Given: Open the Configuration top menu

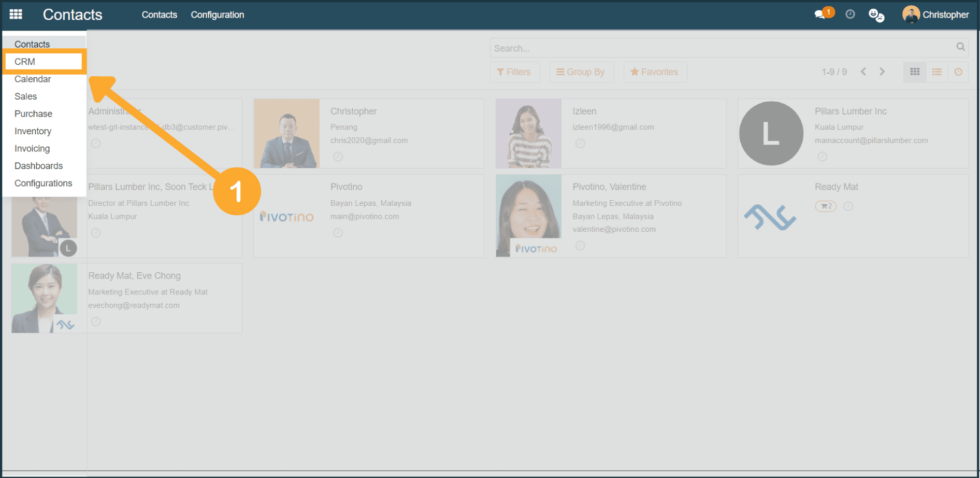Looking at the screenshot, I should (x=217, y=15).
